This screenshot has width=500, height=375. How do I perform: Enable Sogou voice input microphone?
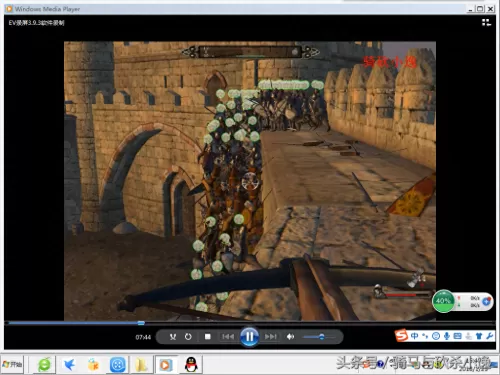[447, 336]
